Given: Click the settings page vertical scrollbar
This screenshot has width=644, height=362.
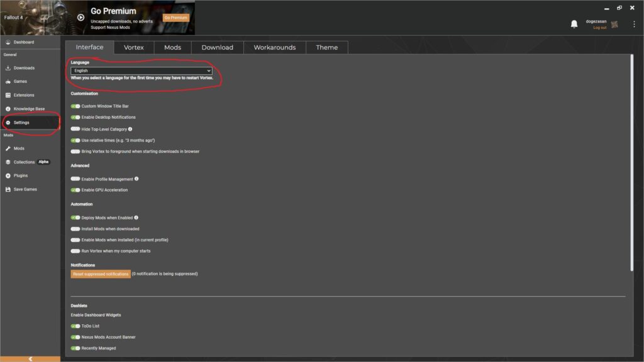Looking at the screenshot, I should 631,163.
